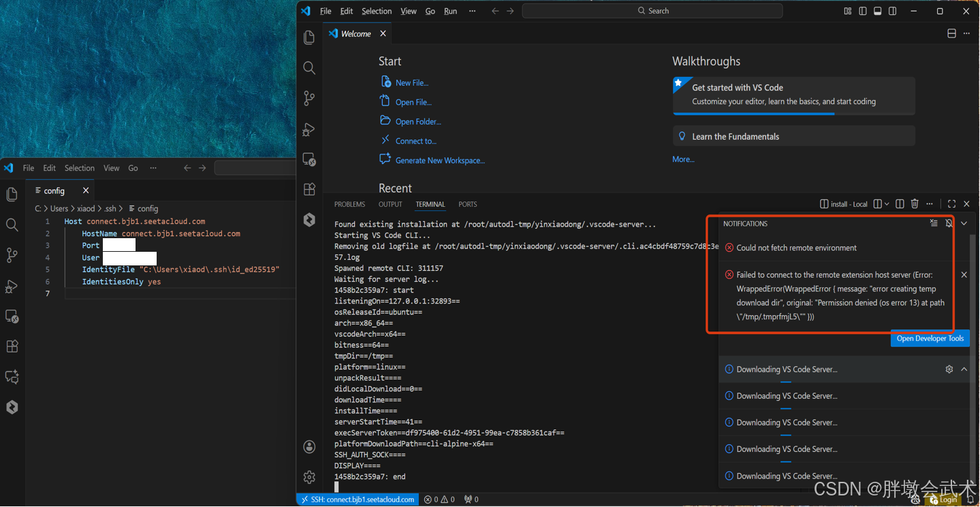Viewport: 980px width, 507px height.
Task: Hide the Notifications panel with the chevron
Action: 964,223
